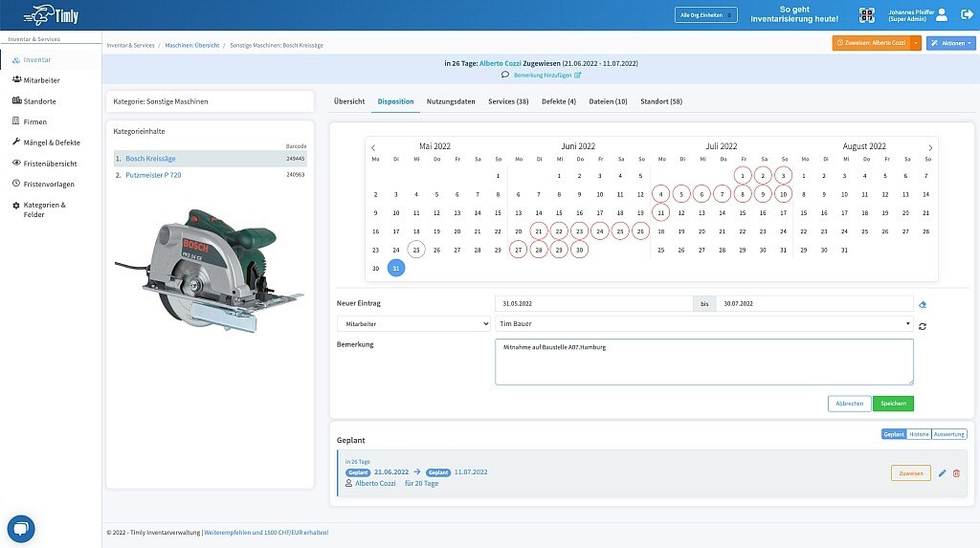Select the Geplant view toggle

coord(894,433)
